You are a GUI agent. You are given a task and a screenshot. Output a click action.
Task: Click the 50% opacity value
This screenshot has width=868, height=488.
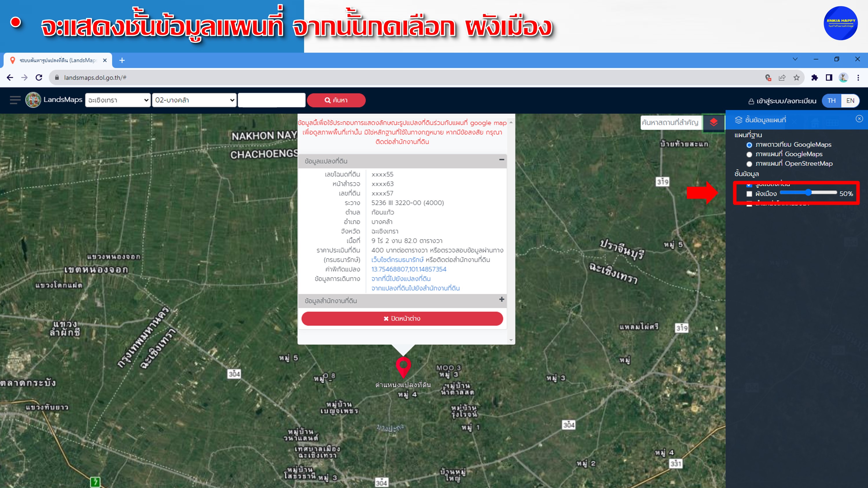[846, 194]
